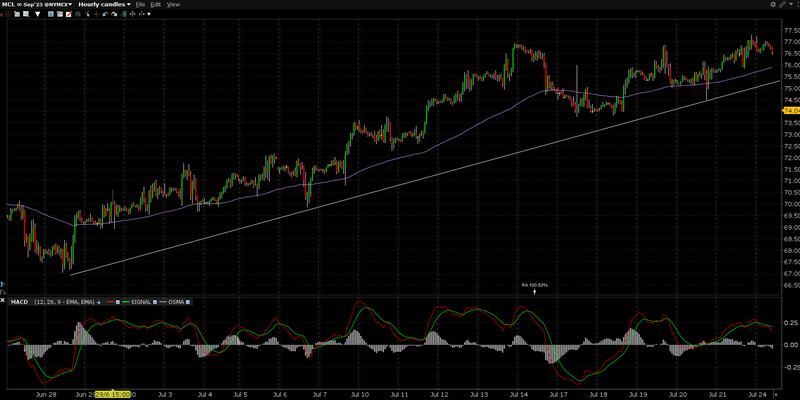Screen dimensions: 800x400
Task: Toggle the OSMA histogram checkbox
Action: pyautogui.click(x=188, y=302)
